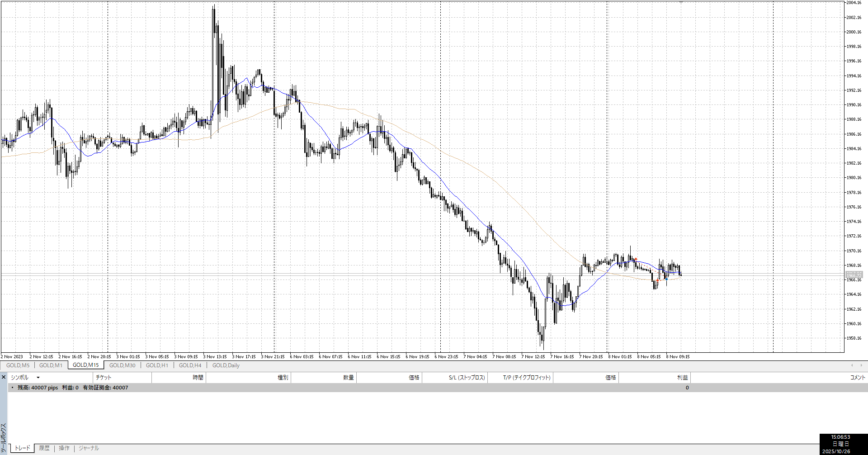Open the GOLD,M30 chart tab
The width and height of the screenshot is (868, 455).
click(122, 365)
